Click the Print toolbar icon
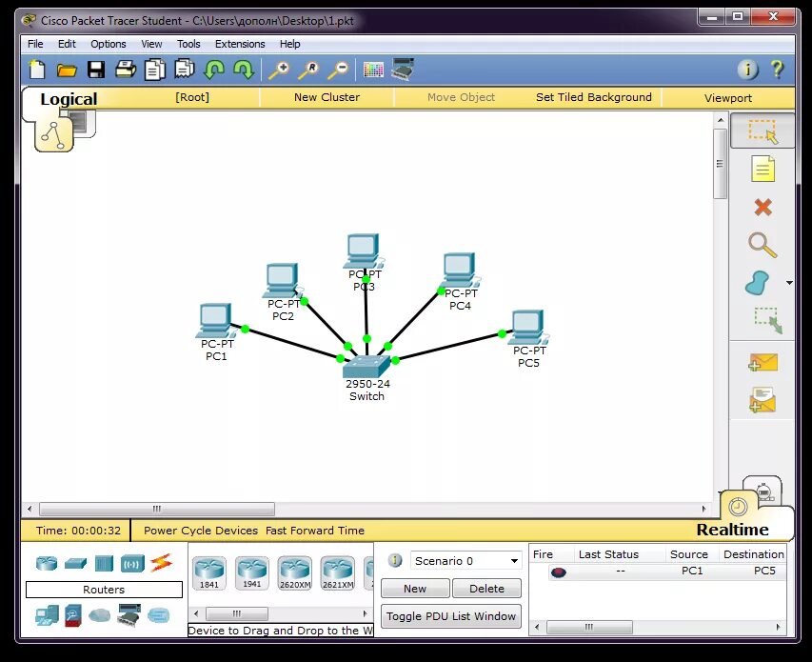 (126, 69)
